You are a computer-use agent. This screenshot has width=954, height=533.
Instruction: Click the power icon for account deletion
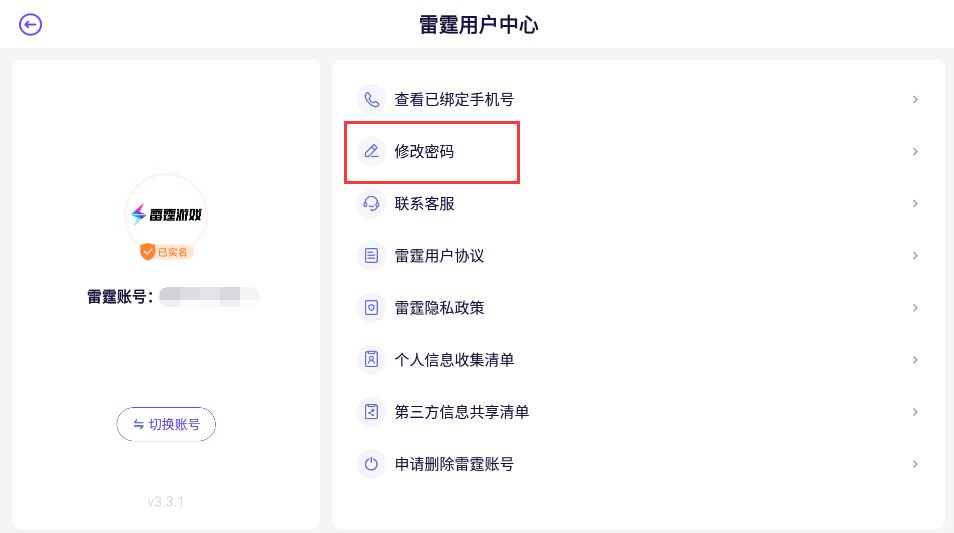tap(371, 464)
